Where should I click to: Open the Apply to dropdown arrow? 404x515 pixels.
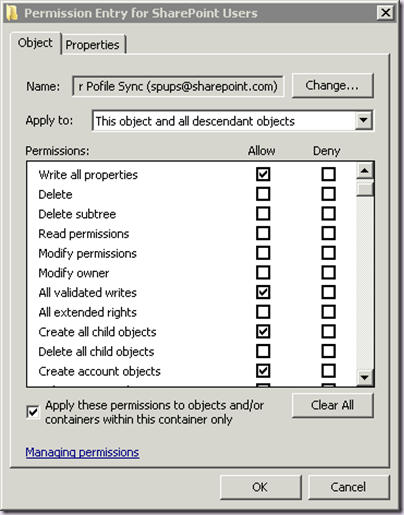[x=363, y=120]
